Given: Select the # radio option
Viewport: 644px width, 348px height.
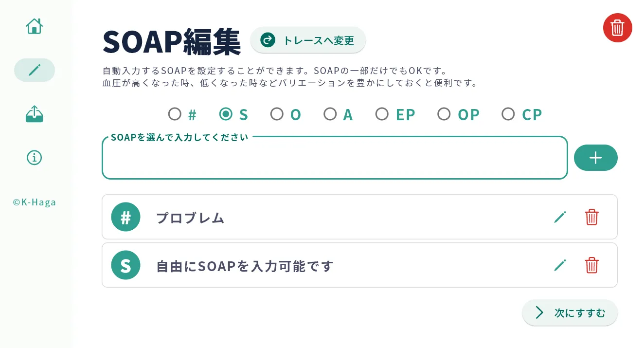Looking at the screenshot, I should (x=175, y=113).
